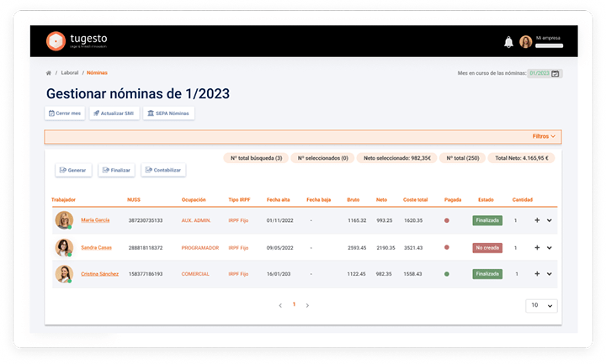Viewport: 606px width, 364px height.
Task: Open Sandra Casas worker link
Action: [96, 247]
